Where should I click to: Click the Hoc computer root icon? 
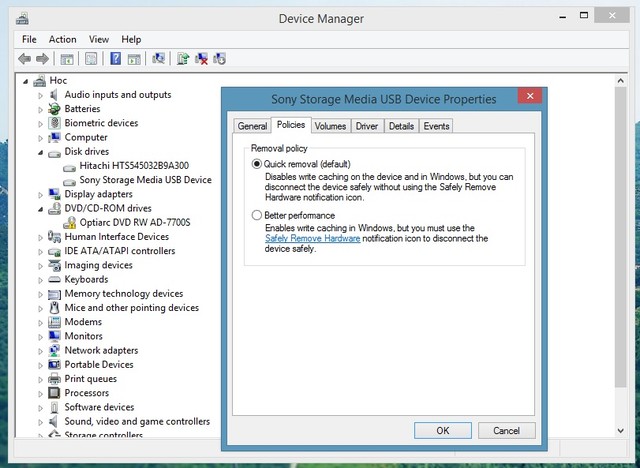click(40, 81)
